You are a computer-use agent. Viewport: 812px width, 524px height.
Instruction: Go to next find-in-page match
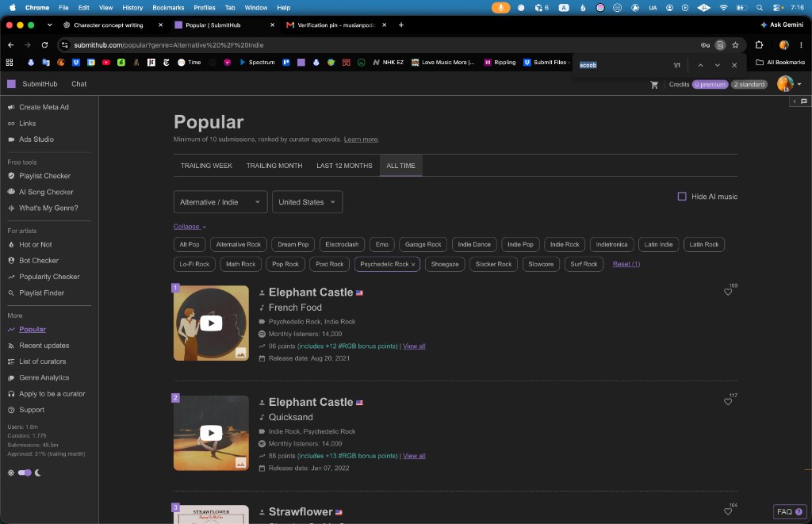717,65
